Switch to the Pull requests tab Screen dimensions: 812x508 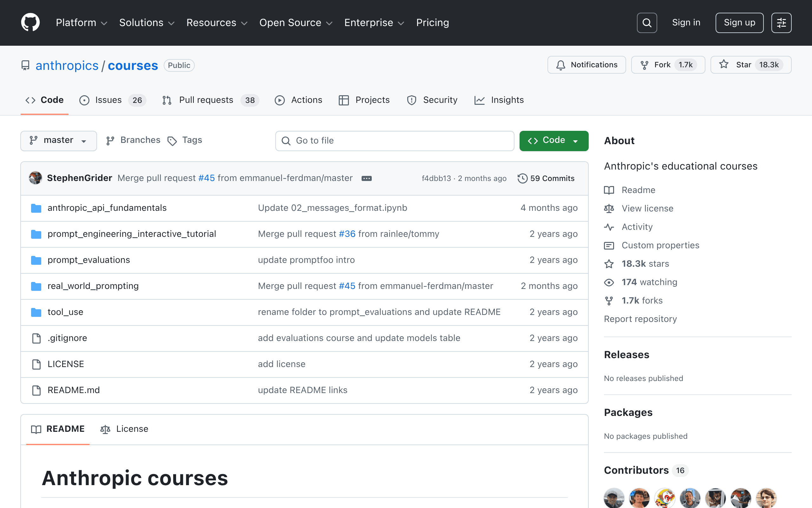pos(210,100)
